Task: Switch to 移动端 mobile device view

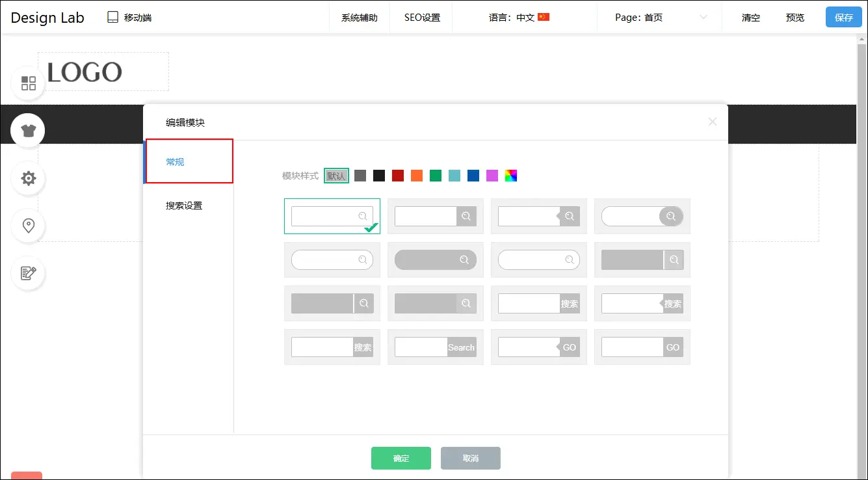Action: (129, 18)
